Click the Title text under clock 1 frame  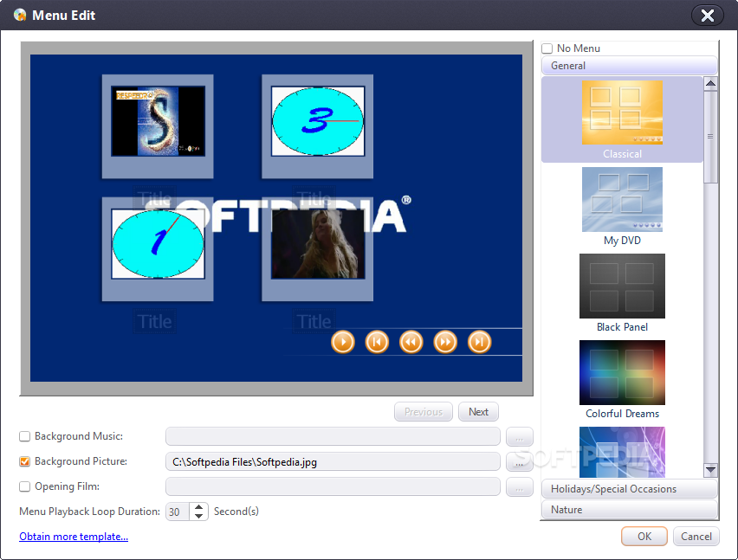coord(154,322)
